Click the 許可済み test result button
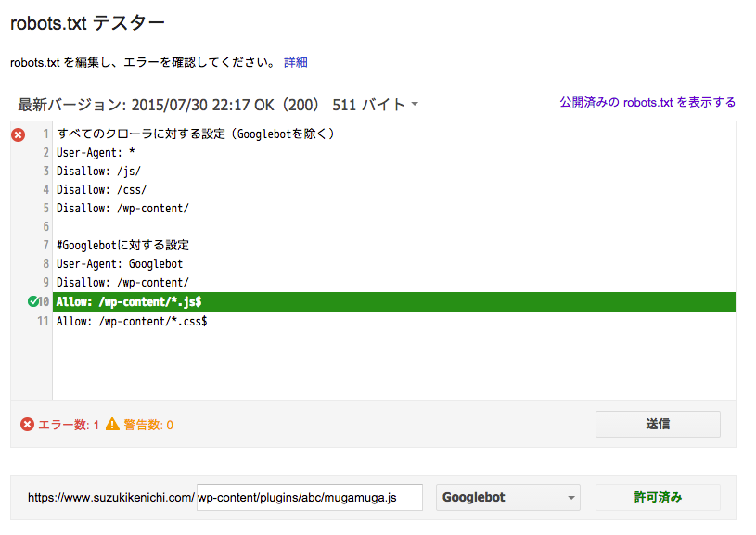 (658, 497)
